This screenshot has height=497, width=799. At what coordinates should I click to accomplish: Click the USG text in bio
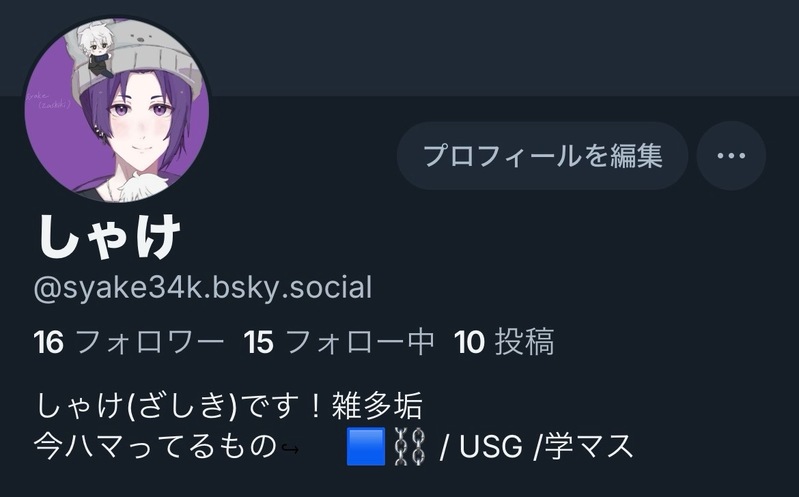click(491, 447)
